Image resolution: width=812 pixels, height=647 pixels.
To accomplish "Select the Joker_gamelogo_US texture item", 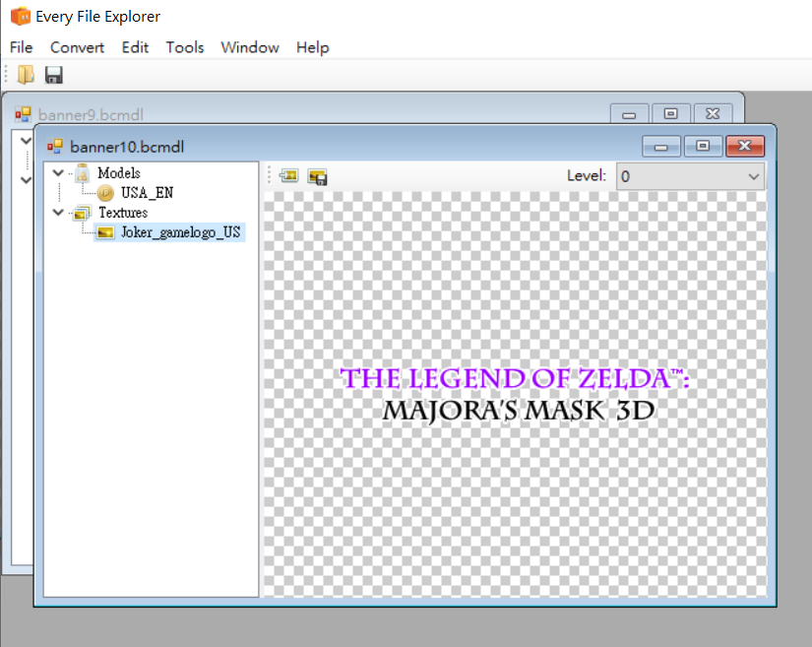I will pyautogui.click(x=181, y=232).
